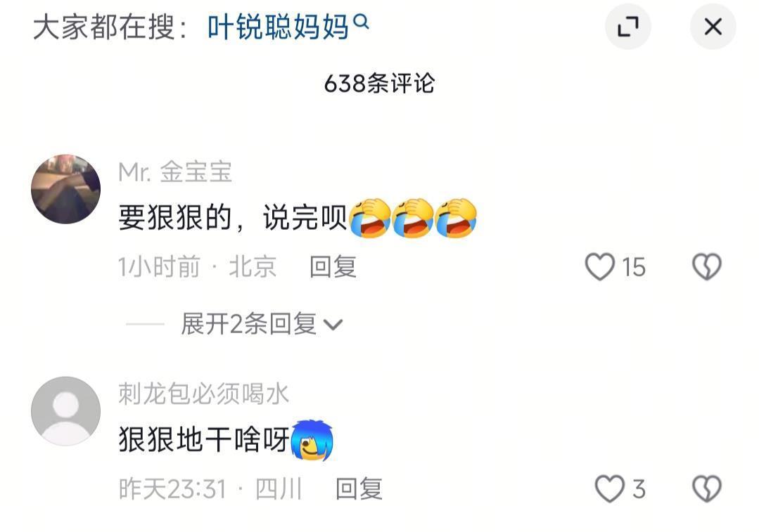The image size is (759, 532).
Task: Open the trending search 叶锐聪妈妈
Action: (279, 27)
